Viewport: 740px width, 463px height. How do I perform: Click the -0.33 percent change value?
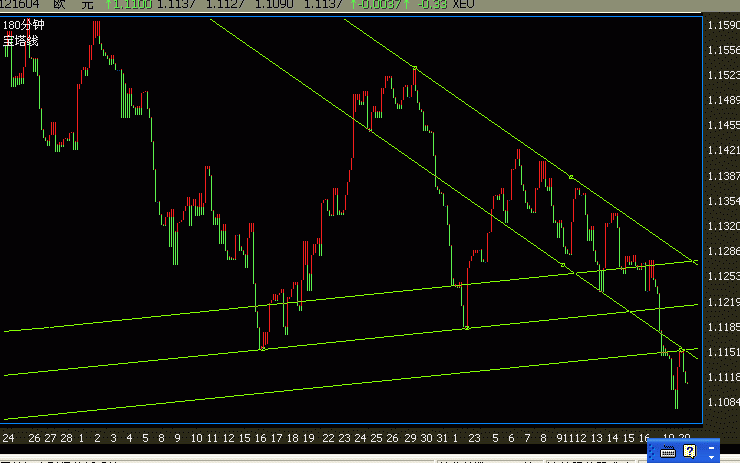tap(432, 5)
